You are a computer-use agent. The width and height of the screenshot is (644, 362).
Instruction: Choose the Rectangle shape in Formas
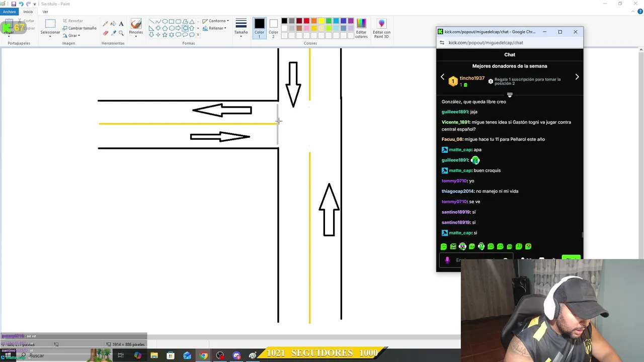coord(172,22)
